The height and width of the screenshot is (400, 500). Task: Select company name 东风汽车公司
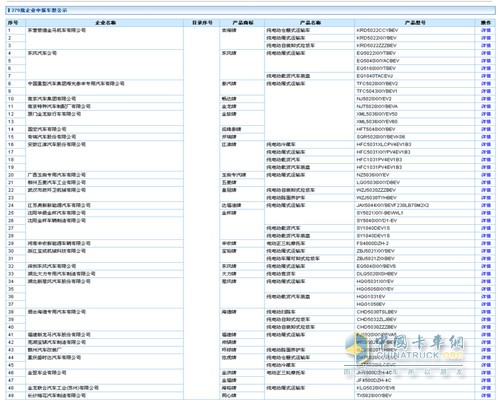point(42,53)
